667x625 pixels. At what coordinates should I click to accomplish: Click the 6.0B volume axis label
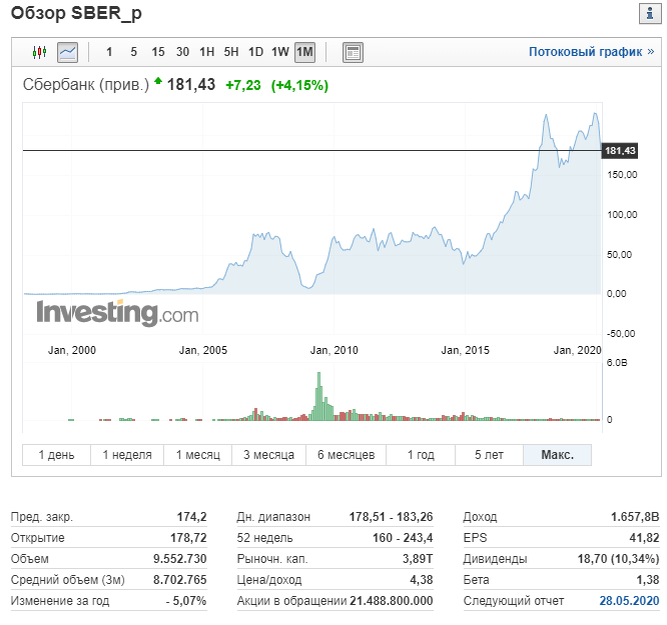617,363
